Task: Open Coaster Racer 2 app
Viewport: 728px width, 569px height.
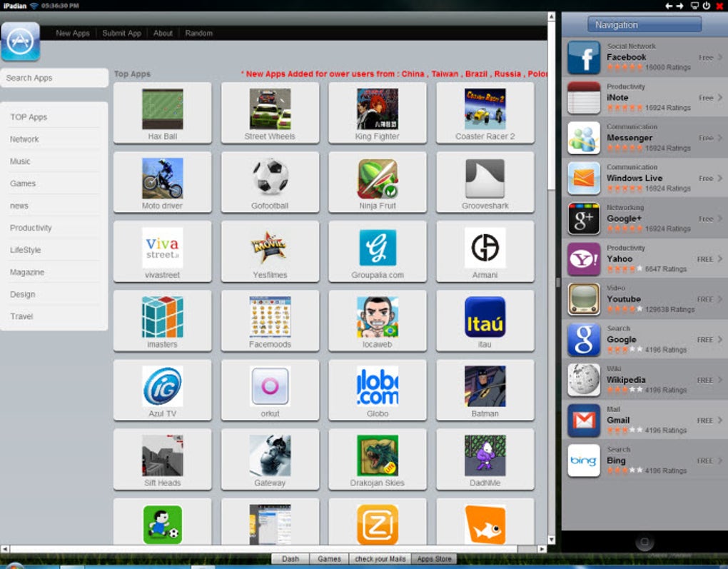Action: 485,113
